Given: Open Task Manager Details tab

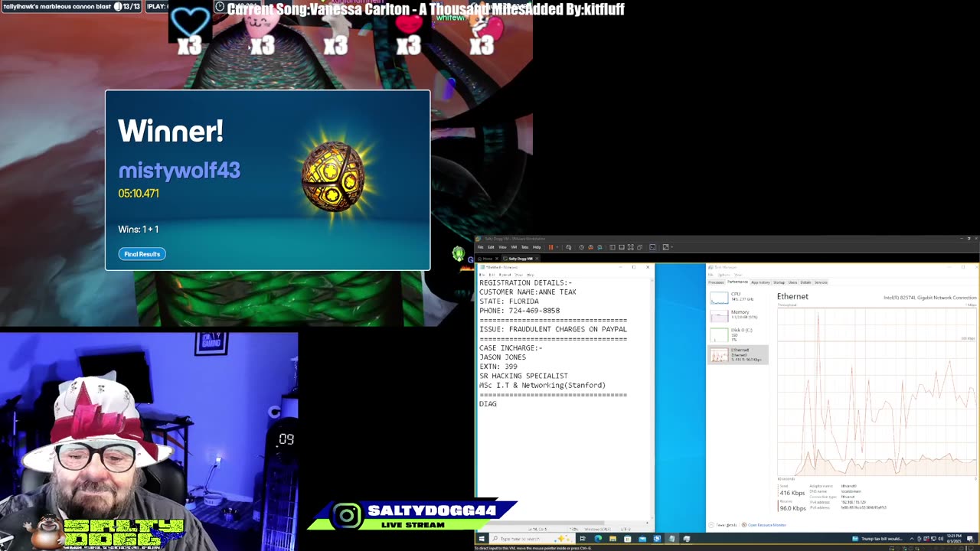Looking at the screenshot, I should 805,282.
